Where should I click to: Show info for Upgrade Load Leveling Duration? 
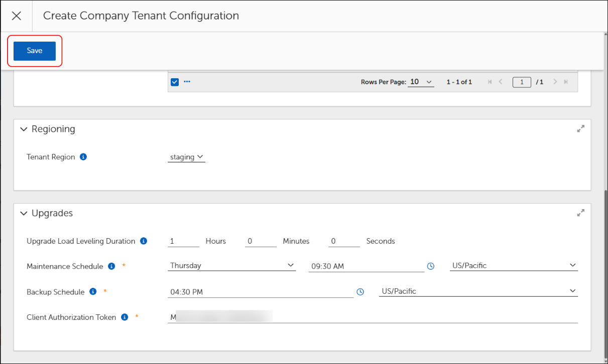(x=144, y=241)
